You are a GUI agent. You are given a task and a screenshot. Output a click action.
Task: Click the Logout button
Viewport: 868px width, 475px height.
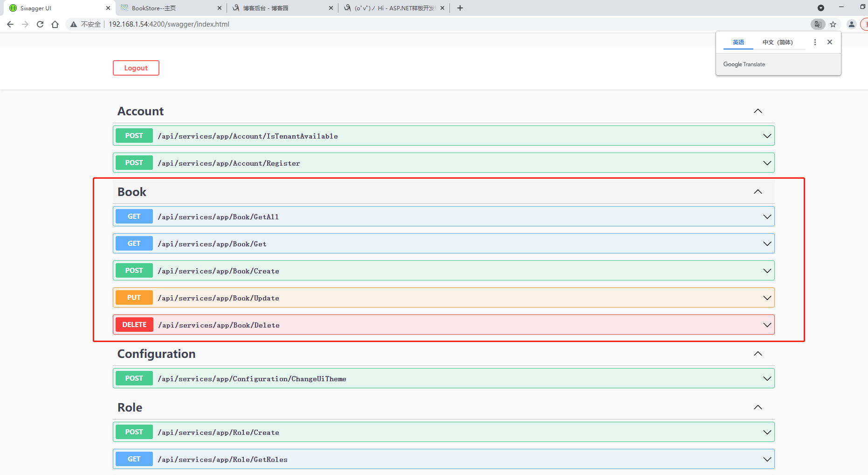[x=136, y=68]
